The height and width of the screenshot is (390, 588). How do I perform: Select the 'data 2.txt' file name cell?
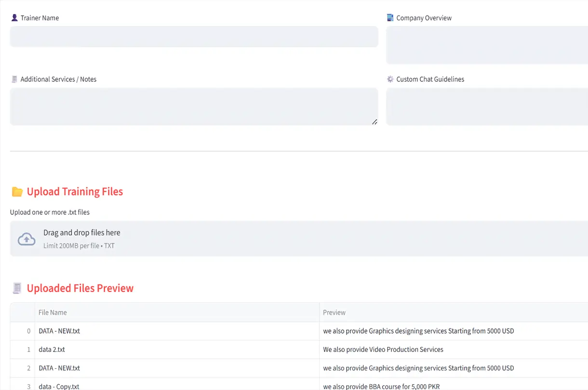(x=52, y=350)
